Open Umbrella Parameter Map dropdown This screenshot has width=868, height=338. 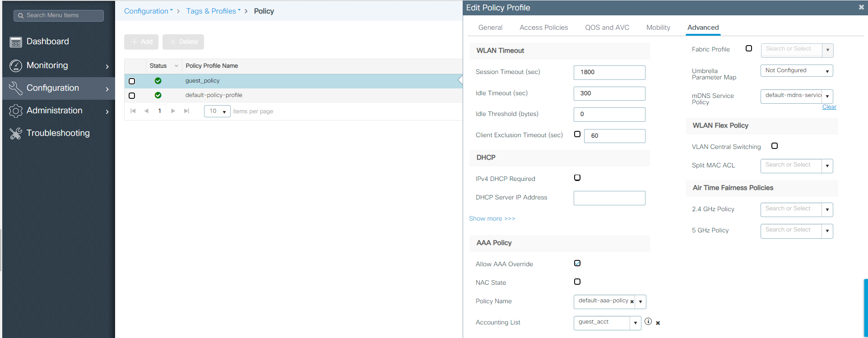(797, 71)
